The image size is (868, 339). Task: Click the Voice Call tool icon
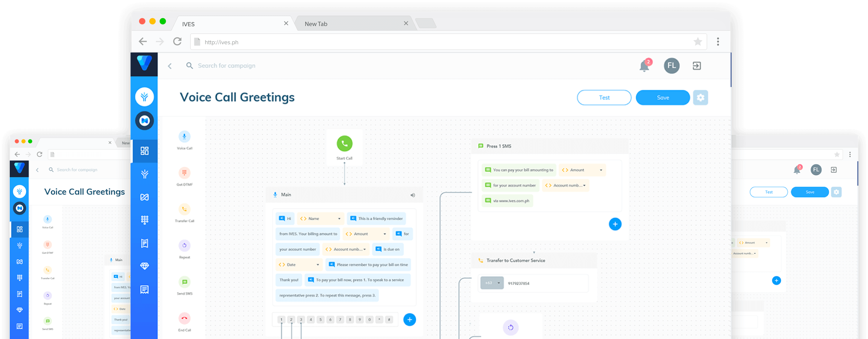(x=184, y=137)
